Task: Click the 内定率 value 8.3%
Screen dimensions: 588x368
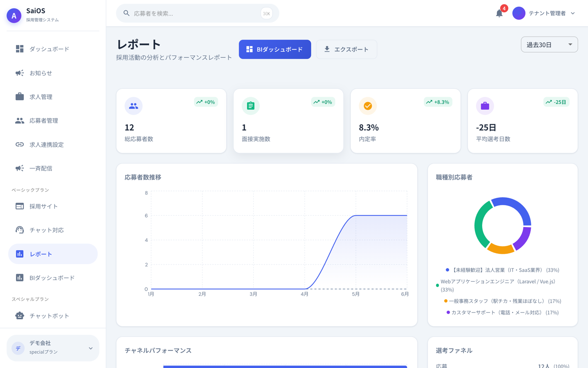Action: coord(369,127)
